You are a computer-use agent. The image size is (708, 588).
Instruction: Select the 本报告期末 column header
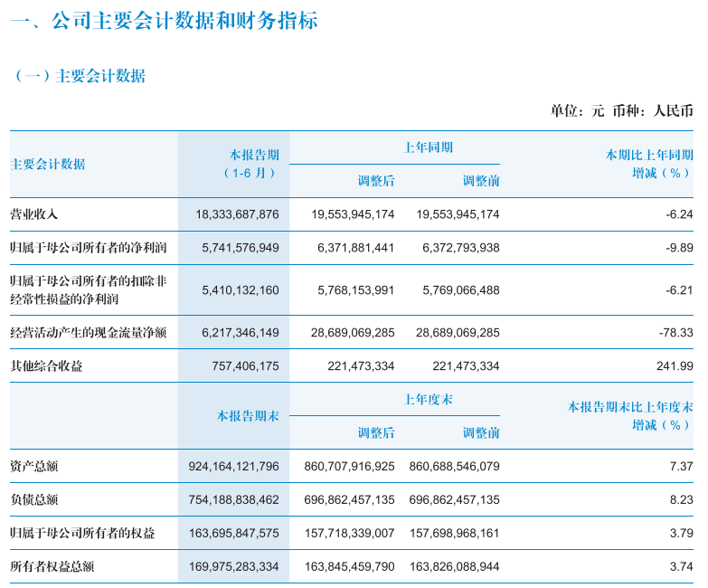[x=248, y=416]
